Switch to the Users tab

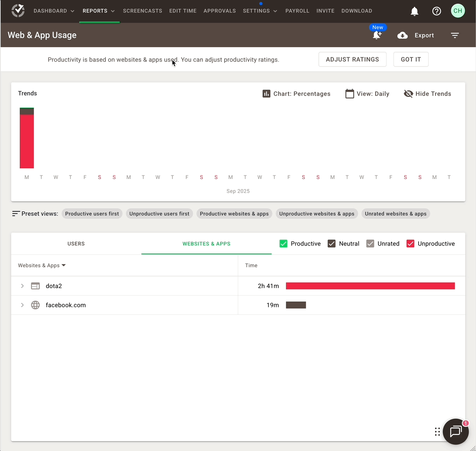76,244
